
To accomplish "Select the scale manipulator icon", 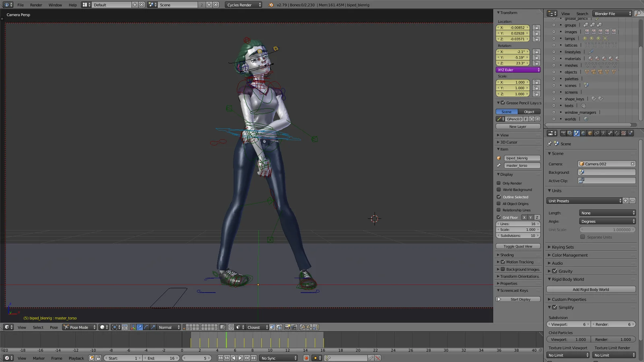I will pos(153,327).
